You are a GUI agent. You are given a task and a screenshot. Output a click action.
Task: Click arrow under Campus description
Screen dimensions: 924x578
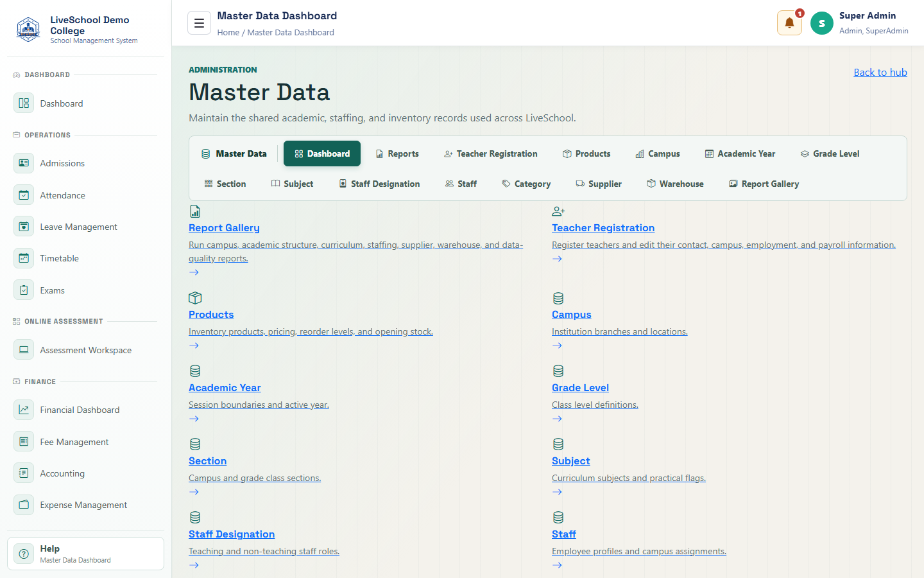tap(557, 346)
